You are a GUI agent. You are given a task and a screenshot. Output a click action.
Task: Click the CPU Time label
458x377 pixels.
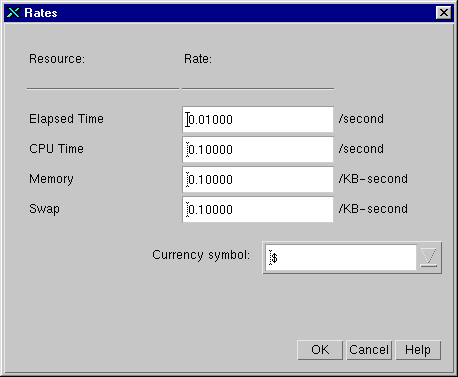56,149
